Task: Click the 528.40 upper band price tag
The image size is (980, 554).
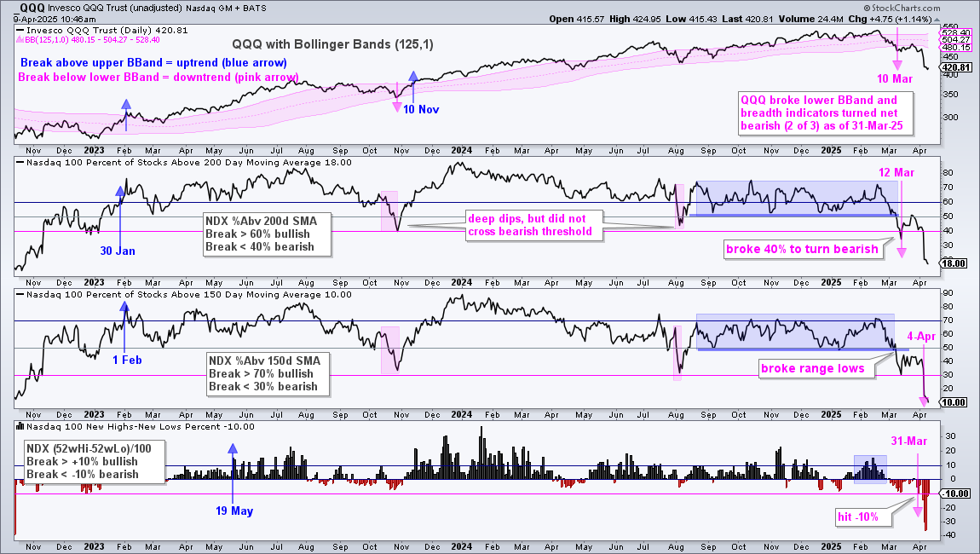Action: [956, 32]
